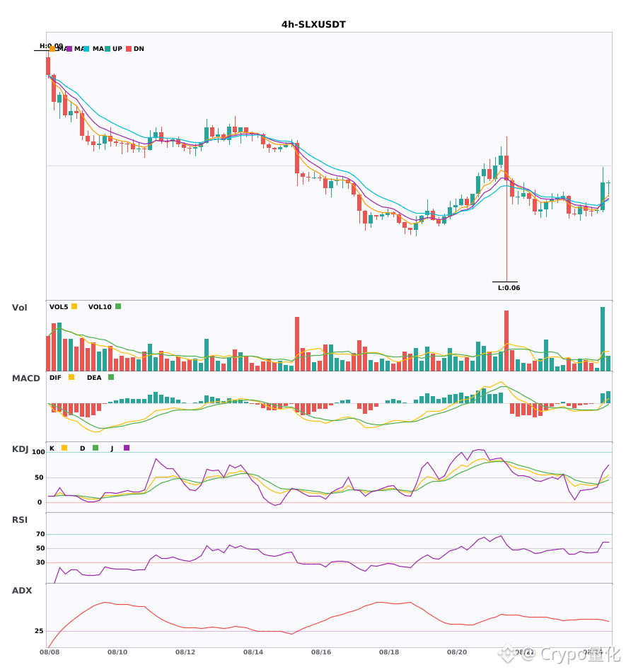This screenshot has width=626, height=672.
Task: Click the purple MA legend swatch
Action: pos(69,49)
